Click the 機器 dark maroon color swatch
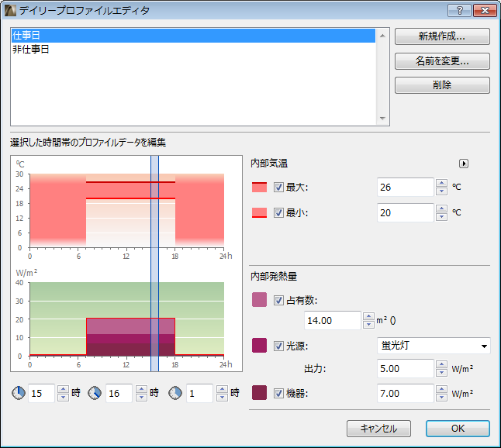This screenshot has width=501, height=448. tap(259, 393)
